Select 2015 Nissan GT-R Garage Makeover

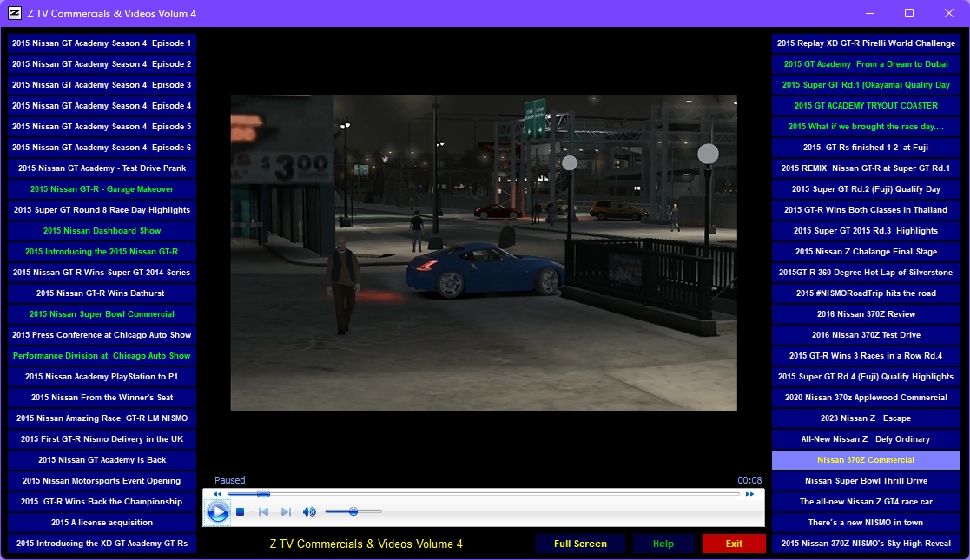[x=102, y=189]
